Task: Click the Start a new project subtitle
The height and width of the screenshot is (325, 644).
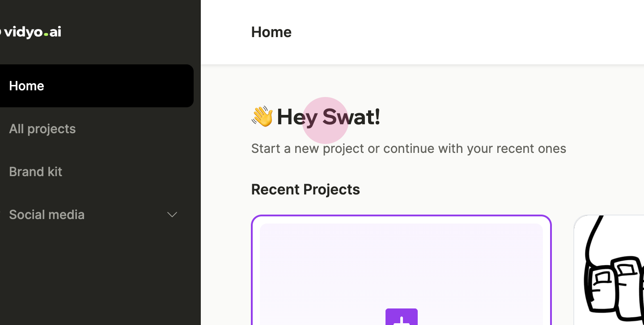Action: click(x=409, y=148)
